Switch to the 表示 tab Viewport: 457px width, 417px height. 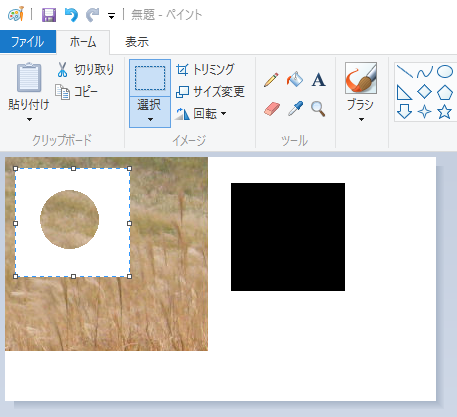[x=137, y=42]
